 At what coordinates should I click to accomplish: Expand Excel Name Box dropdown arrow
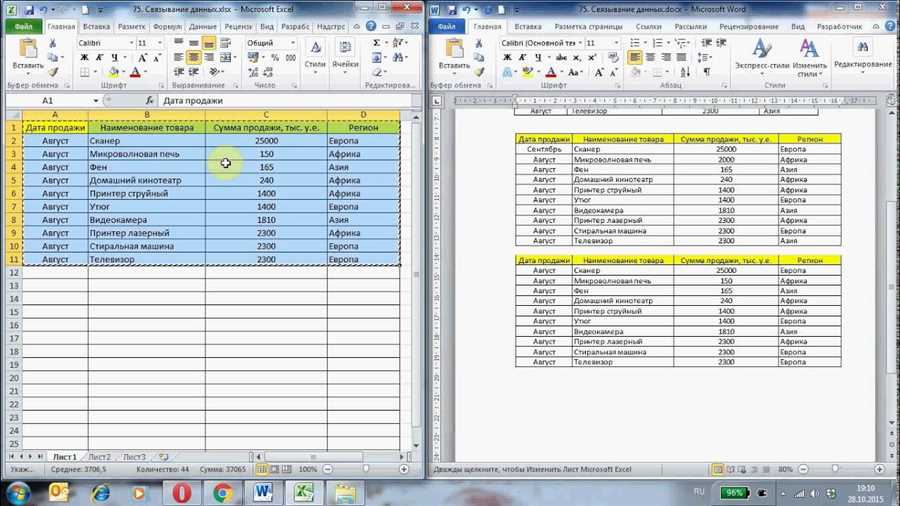pyautogui.click(x=96, y=100)
